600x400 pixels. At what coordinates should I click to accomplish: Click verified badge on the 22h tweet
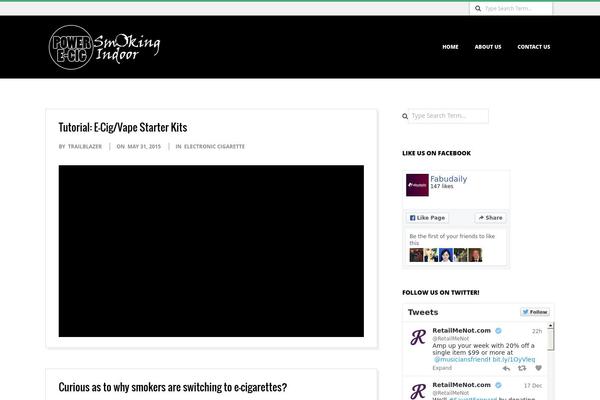point(498,331)
